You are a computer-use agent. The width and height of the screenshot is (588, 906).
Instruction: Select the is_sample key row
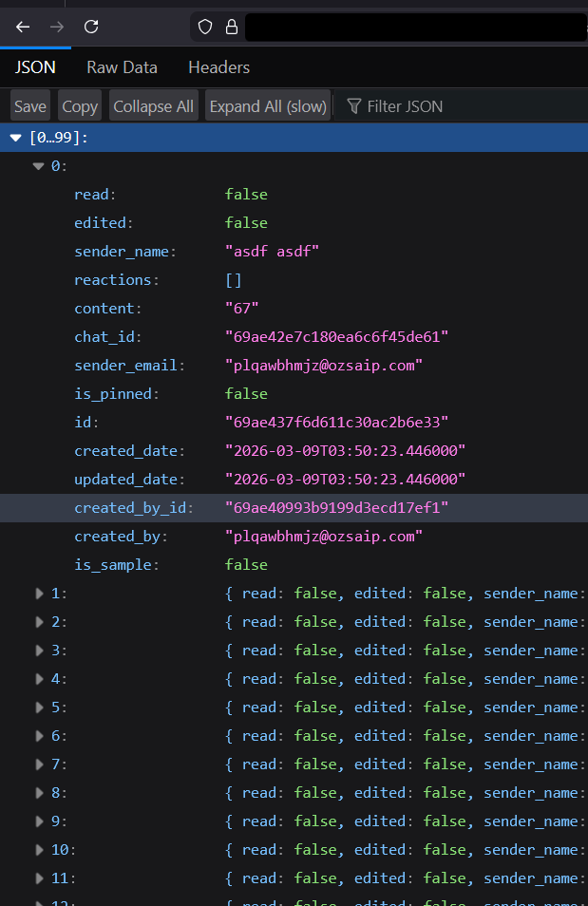(294, 565)
